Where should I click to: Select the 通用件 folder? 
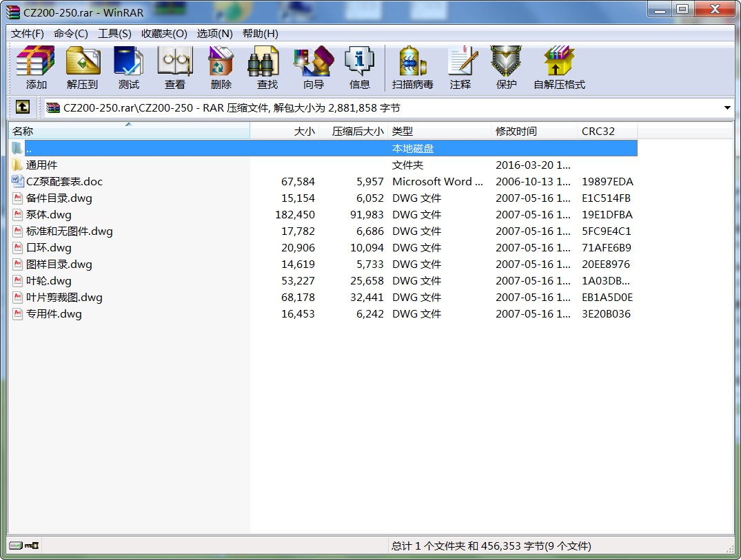(x=41, y=165)
